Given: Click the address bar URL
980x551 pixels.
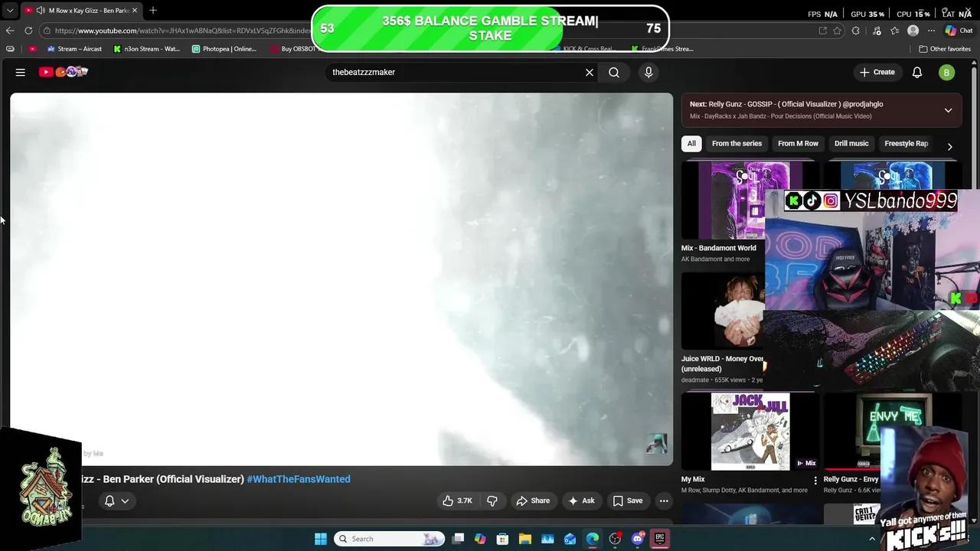Looking at the screenshot, I should pos(183,31).
